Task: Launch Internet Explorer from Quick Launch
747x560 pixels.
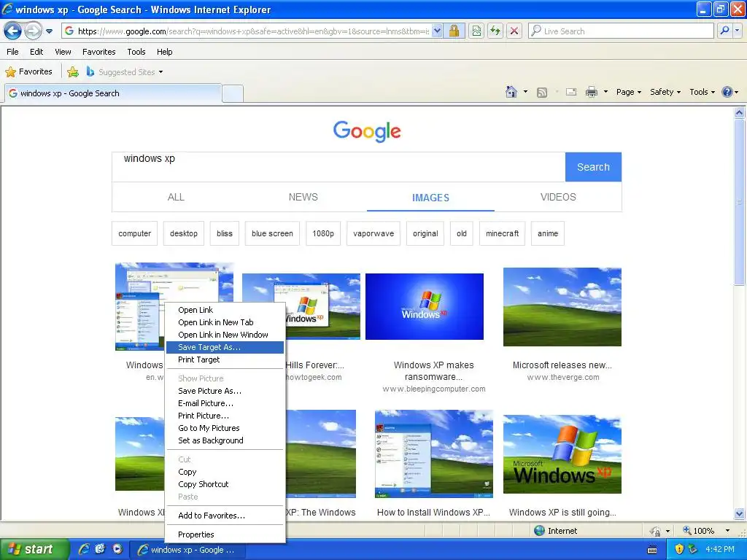Action: coord(84,549)
